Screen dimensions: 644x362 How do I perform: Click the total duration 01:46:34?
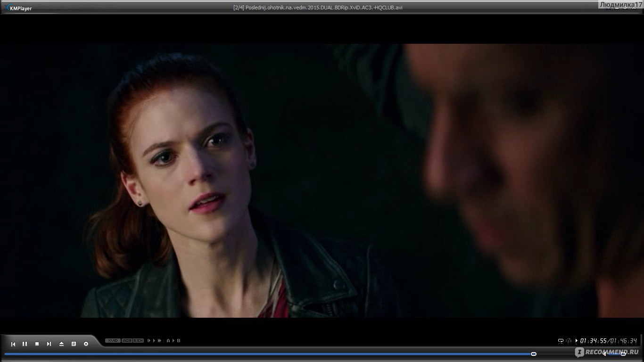coord(623,340)
